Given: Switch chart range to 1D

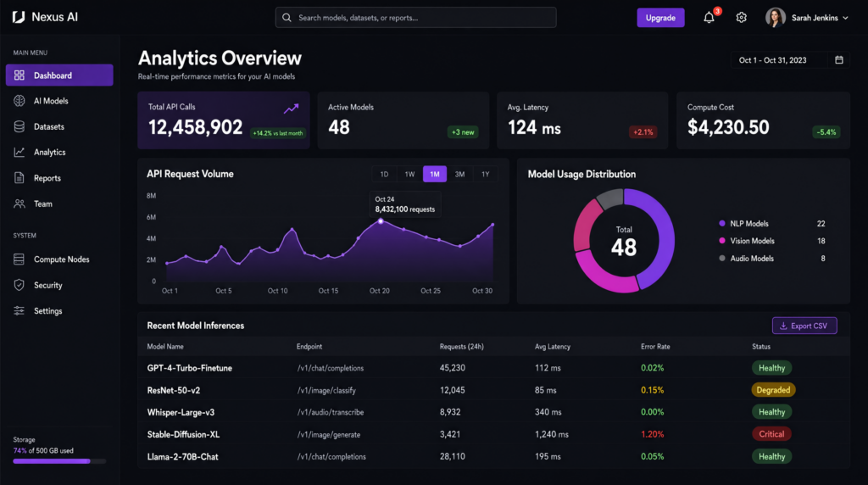Looking at the screenshot, I should point(384,174).
